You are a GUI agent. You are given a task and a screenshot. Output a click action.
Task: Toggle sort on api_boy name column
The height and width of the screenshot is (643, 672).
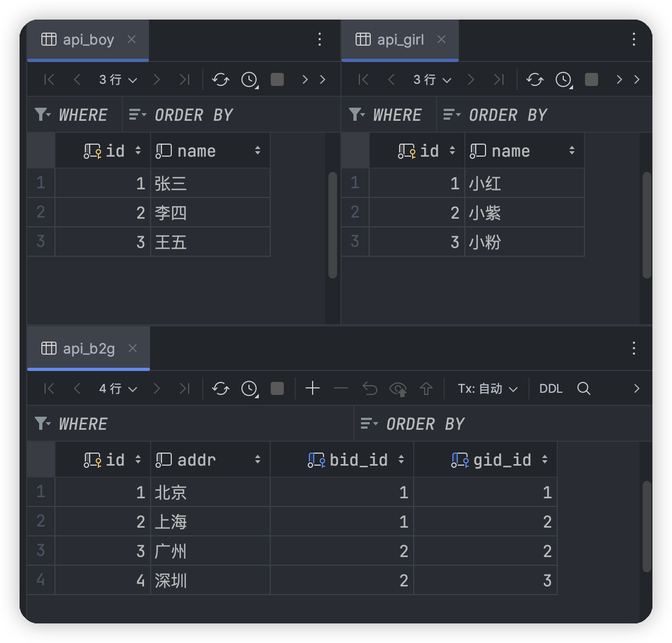pyautogui.click(x=258, y=151)
